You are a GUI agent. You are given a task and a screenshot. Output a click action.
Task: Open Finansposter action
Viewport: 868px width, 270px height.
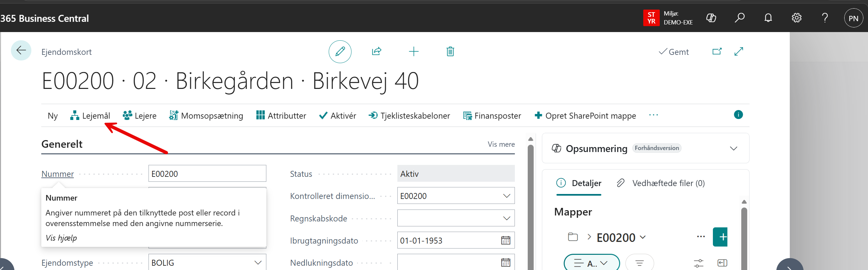(492, 116)
